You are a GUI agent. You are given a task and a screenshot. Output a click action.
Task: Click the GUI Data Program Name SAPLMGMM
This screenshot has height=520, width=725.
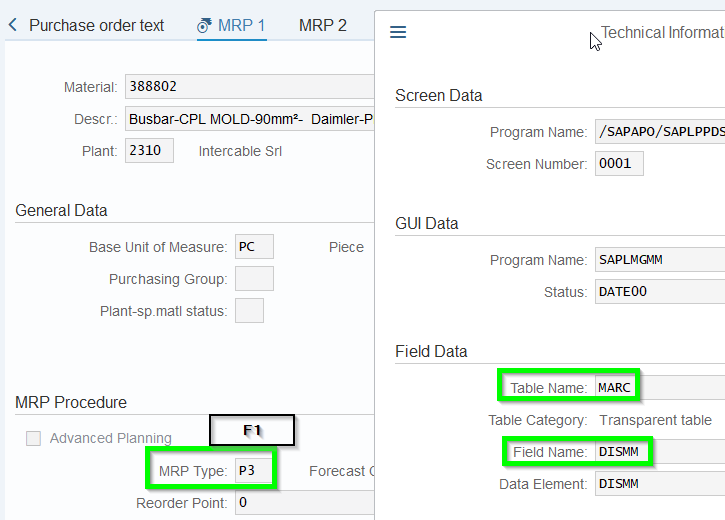click(x=659, y=260)
